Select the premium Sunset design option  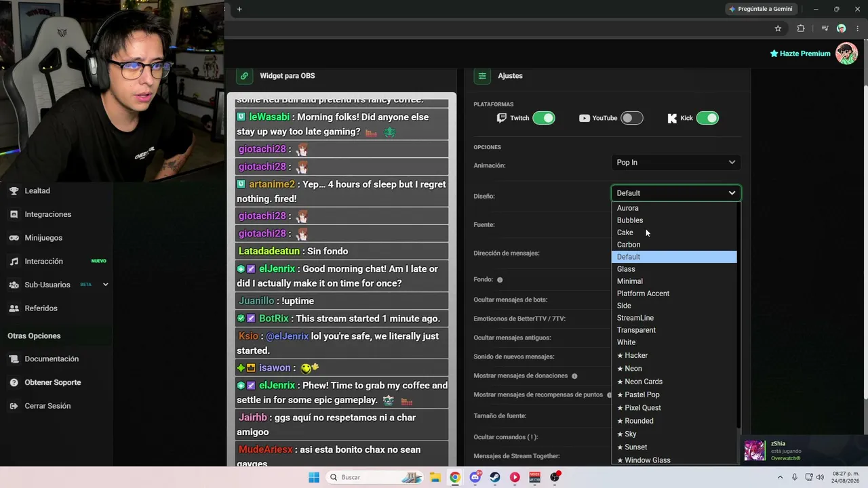[674, 447]
